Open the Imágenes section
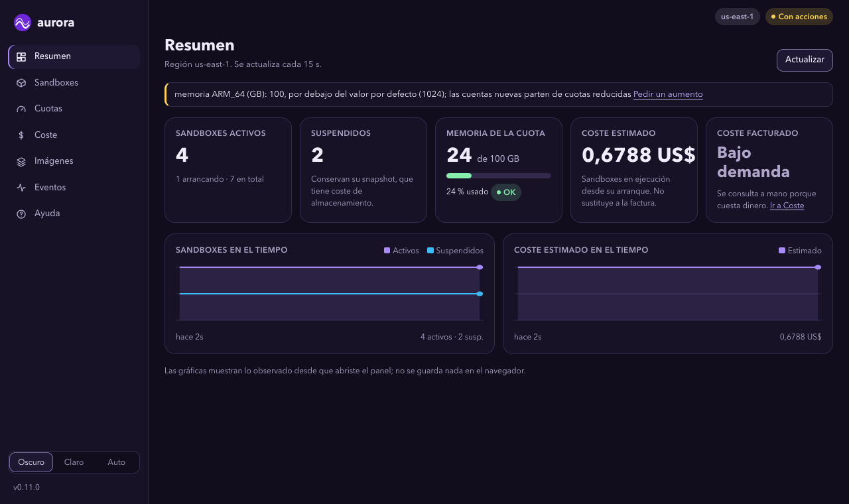The image size is (849, 504). (x=74, y=161)
